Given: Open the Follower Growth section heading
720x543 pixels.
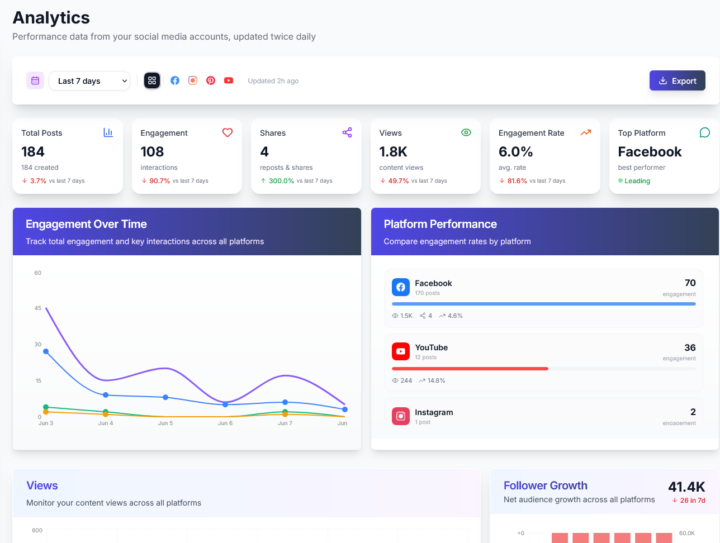Looking at the screenshot, I should (546, 486).
